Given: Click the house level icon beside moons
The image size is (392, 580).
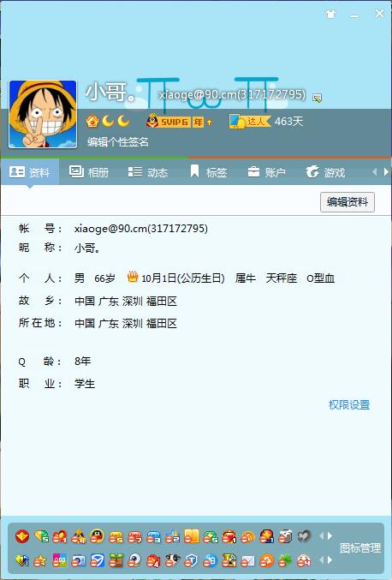Looking at the screenshot, I should [92, 122].
